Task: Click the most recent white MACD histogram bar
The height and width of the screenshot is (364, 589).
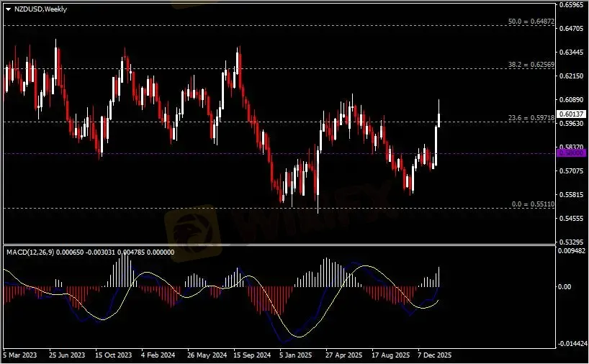Action: [438, 276]
